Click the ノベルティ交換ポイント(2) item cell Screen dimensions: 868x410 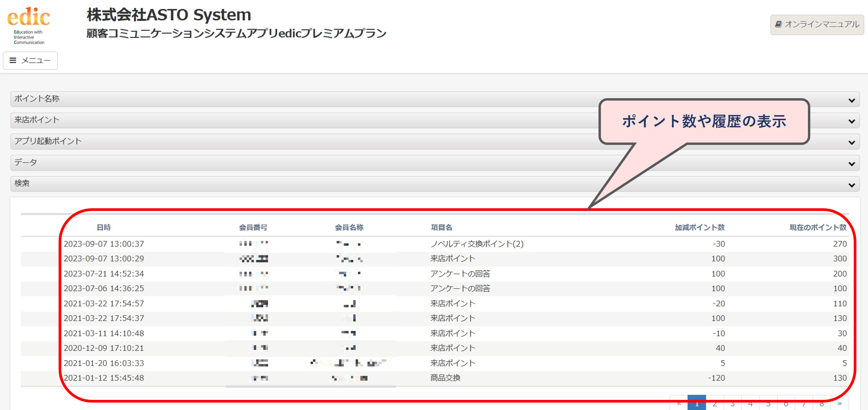pyautogui.click(x=477, y=244)
